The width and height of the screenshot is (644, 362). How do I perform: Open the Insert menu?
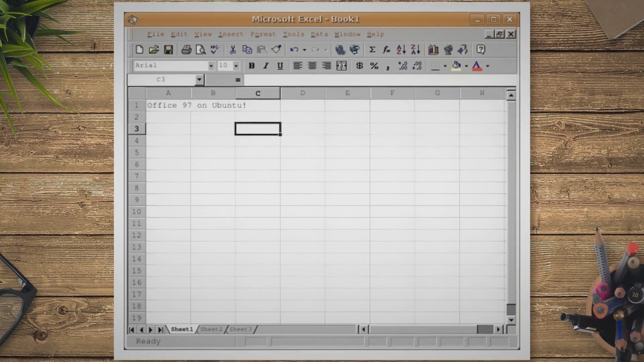click(231, 34)
